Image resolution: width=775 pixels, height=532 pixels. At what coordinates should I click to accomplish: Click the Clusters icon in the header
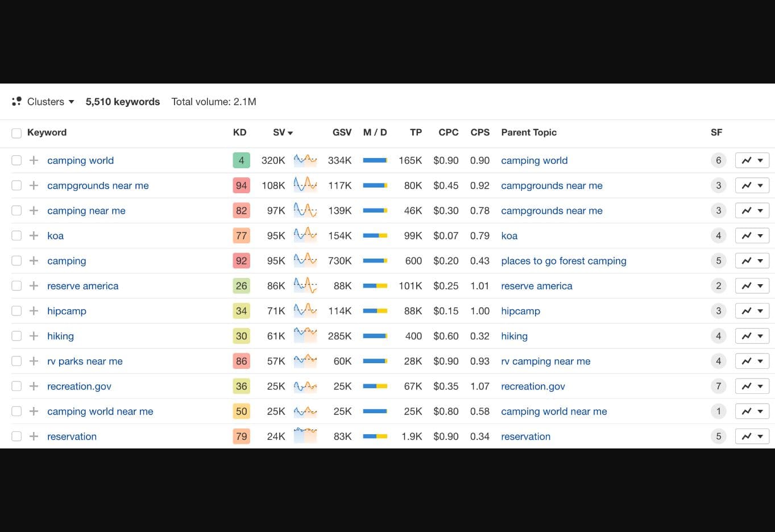(x=16, y=101)
